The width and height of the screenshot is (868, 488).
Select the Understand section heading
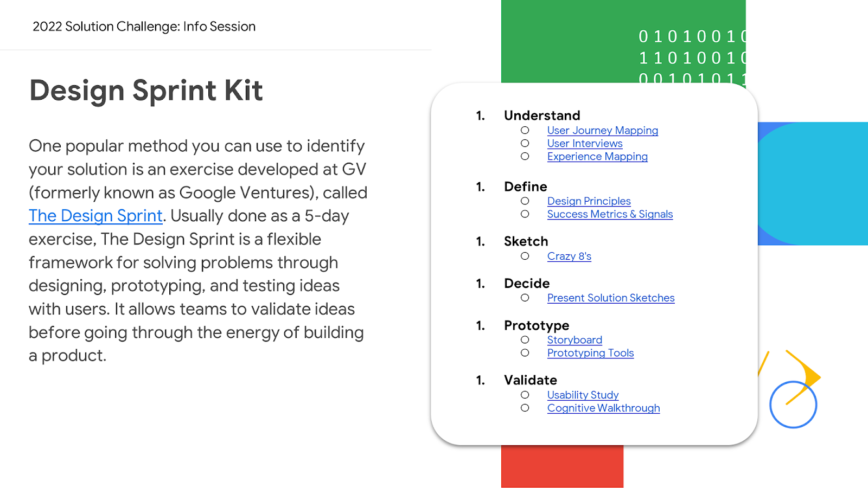[542, 115]
